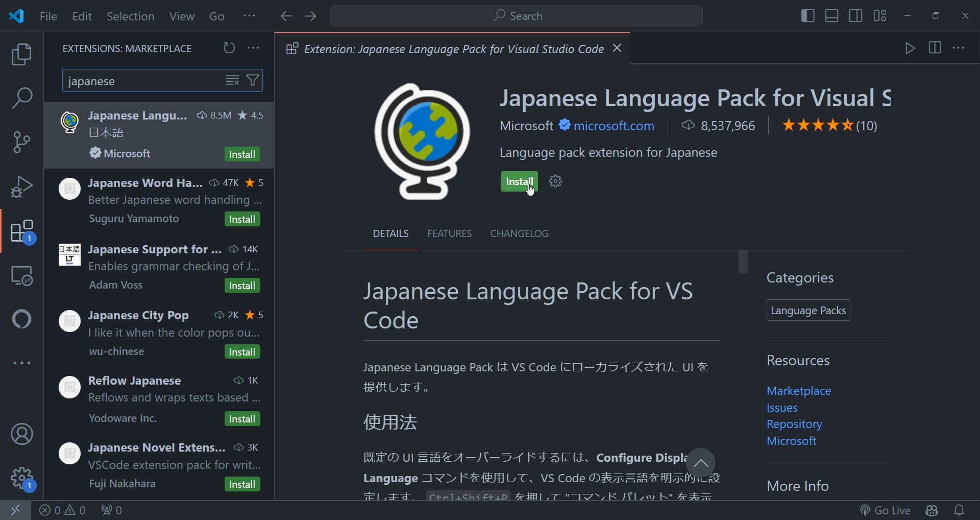Open the Run and Debug view
The width and height of the screenshot is (980, 520).
[21, 186]
